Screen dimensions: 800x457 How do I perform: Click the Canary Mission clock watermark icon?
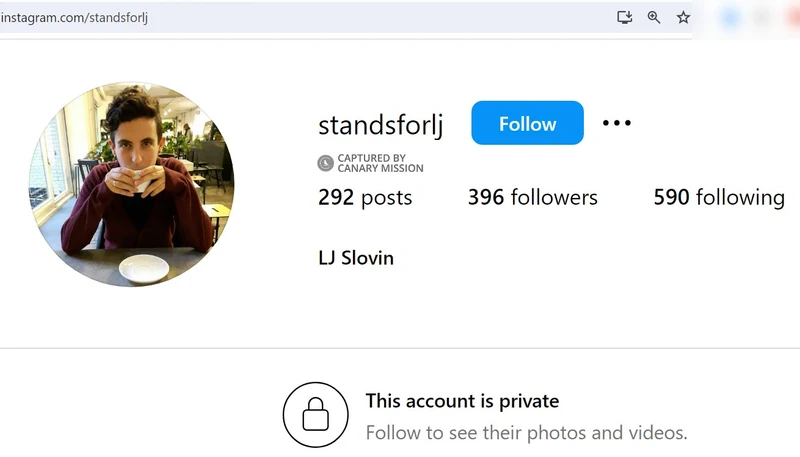tap(326, 163)
